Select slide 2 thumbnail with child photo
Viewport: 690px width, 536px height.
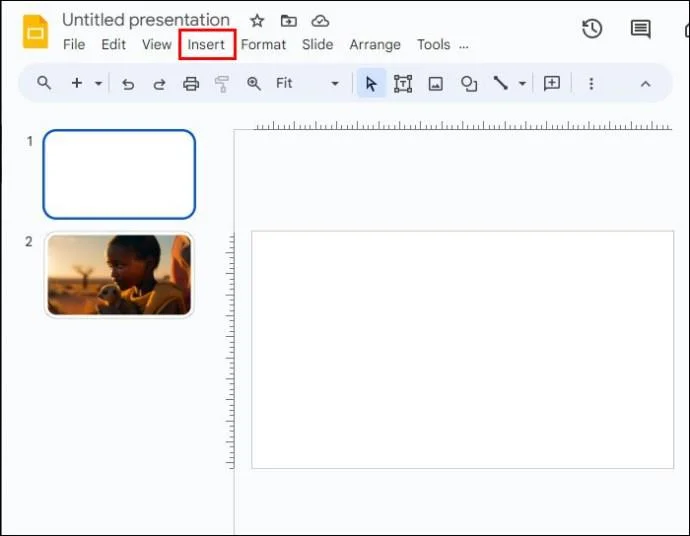click(119, 275)
